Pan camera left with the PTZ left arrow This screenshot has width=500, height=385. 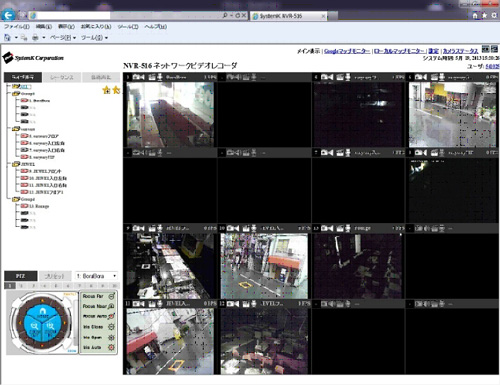pyautogui.click(x=20, y=323)
